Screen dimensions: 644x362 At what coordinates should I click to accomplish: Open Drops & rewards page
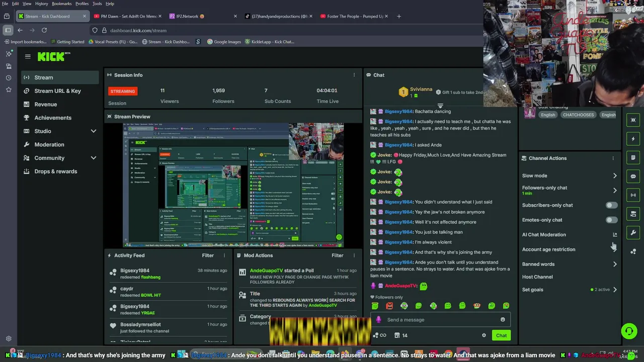click(60, 171)
